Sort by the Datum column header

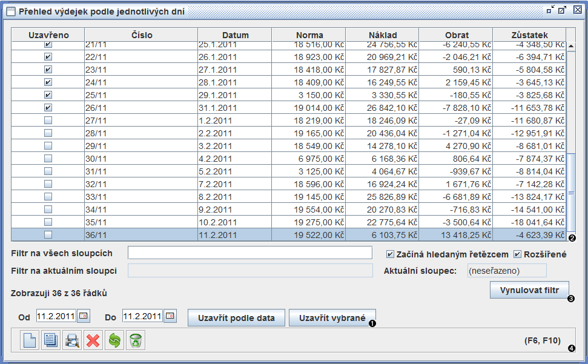[235, 35]
